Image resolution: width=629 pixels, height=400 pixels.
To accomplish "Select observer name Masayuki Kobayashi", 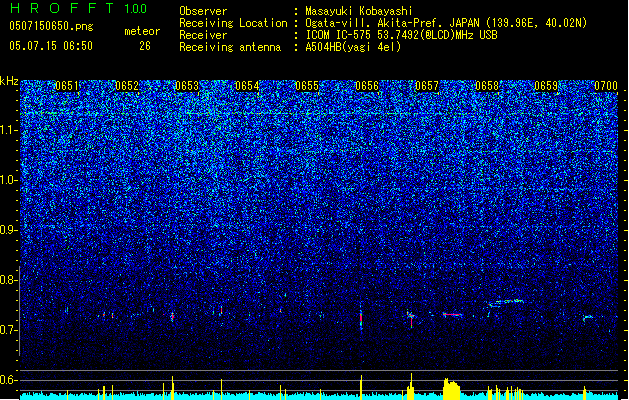I will pos(359,11).
